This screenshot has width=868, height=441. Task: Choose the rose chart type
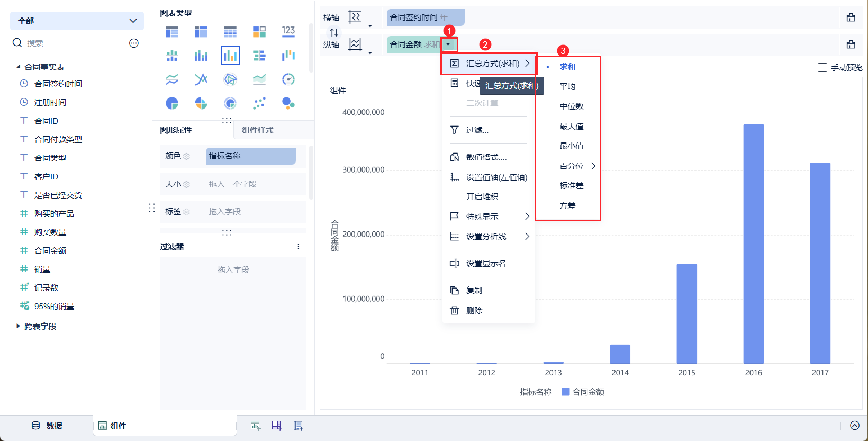click(x=201, y=103)
